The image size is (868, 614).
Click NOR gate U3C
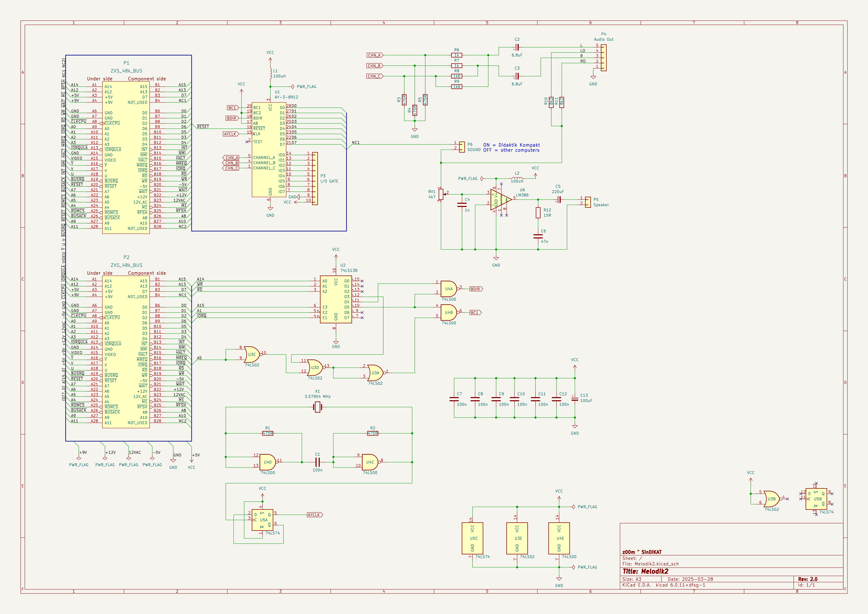252,355
